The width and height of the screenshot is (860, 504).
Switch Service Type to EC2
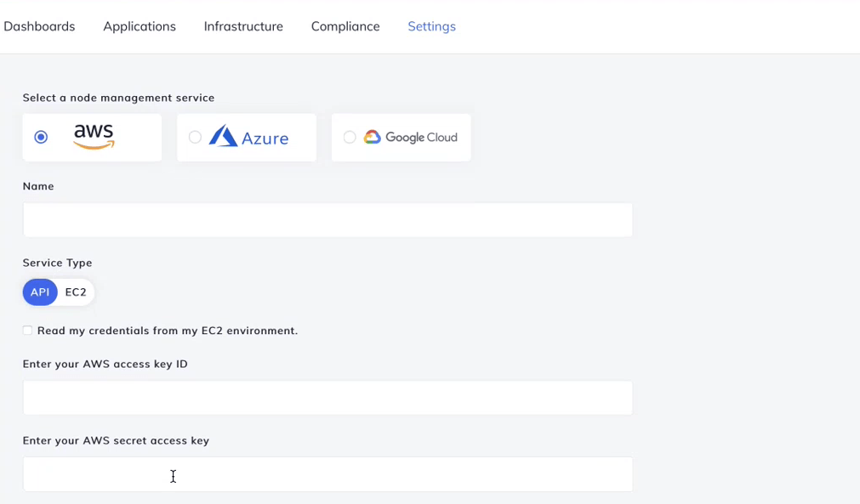pyautogui.click(x=76, y=292)
